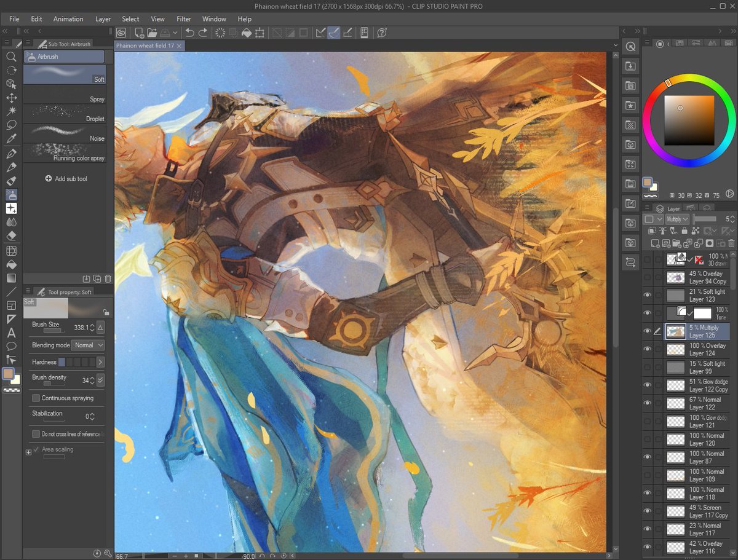Delete sub tool with trash icon
Viewport: 738px width, 560px height.
(x=108, y=279)
